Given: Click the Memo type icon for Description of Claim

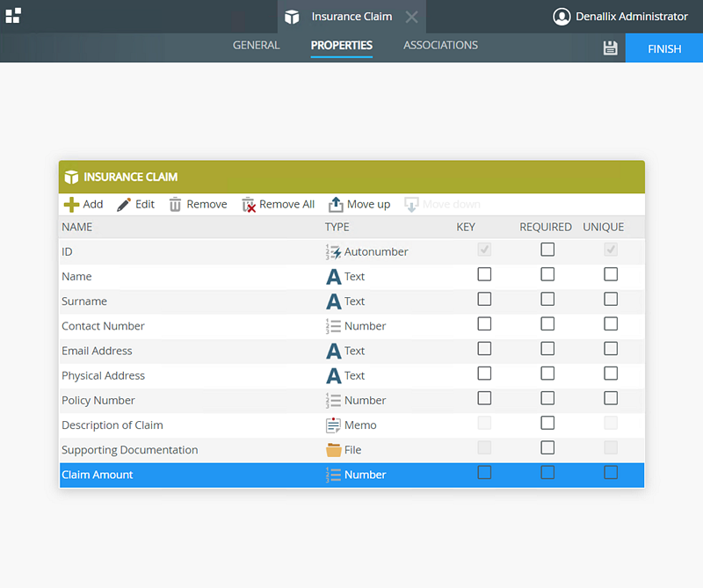Looking at the screenshot, I should click(334, 425).
